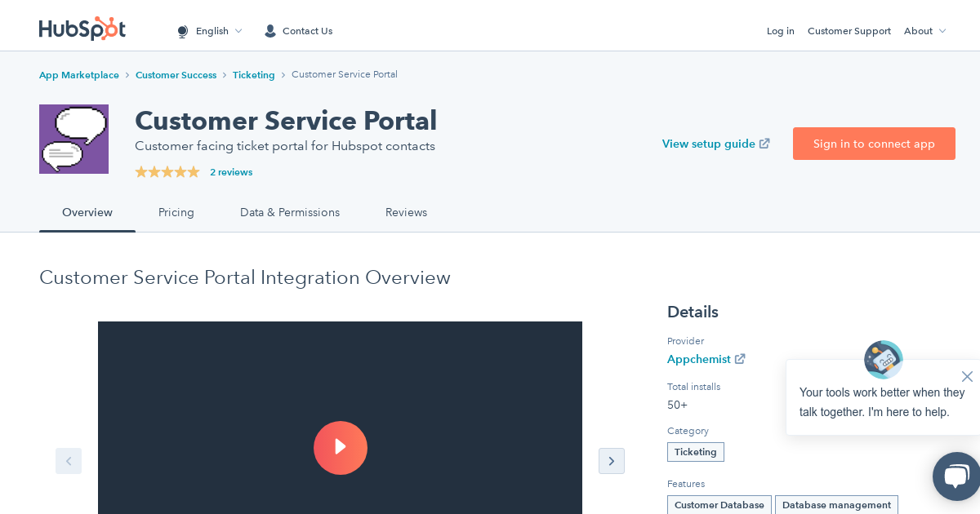Switch to the Pricing tab
Screen dimensions: 980x514
[x=176, y=212]
